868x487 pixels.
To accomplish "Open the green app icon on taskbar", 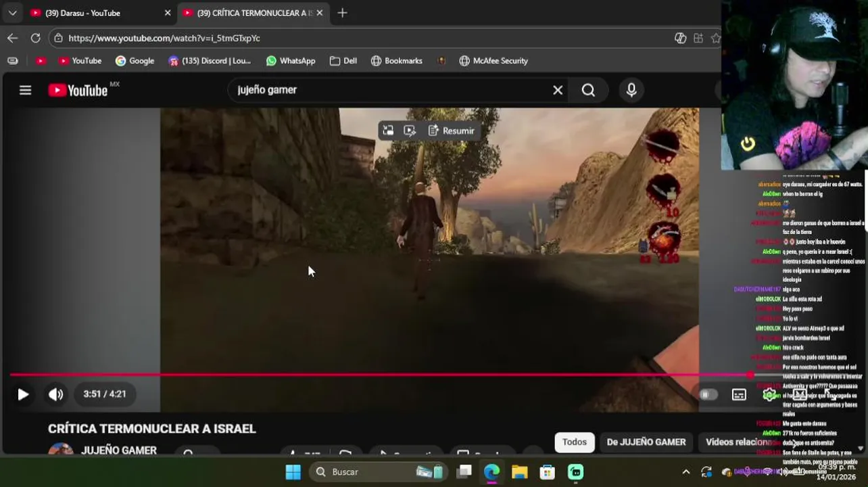I will [x=575, y=471].
